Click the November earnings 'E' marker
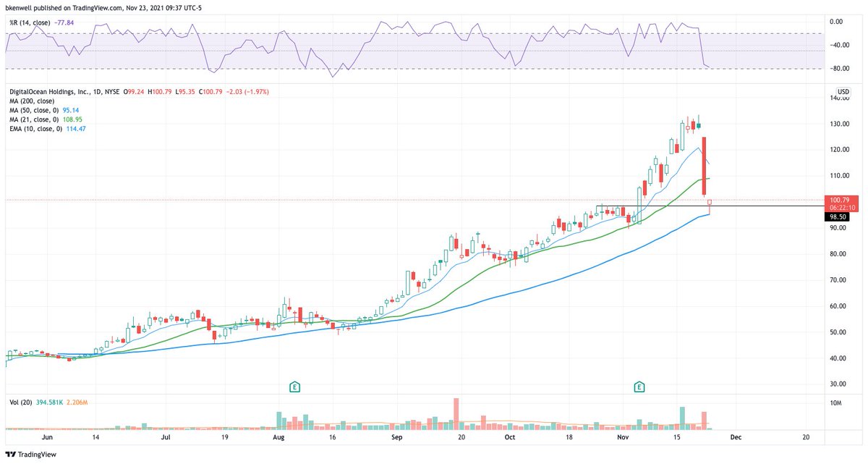Viewport: 868px width, 464px height. pyautogui.click(x=639, y=387)
